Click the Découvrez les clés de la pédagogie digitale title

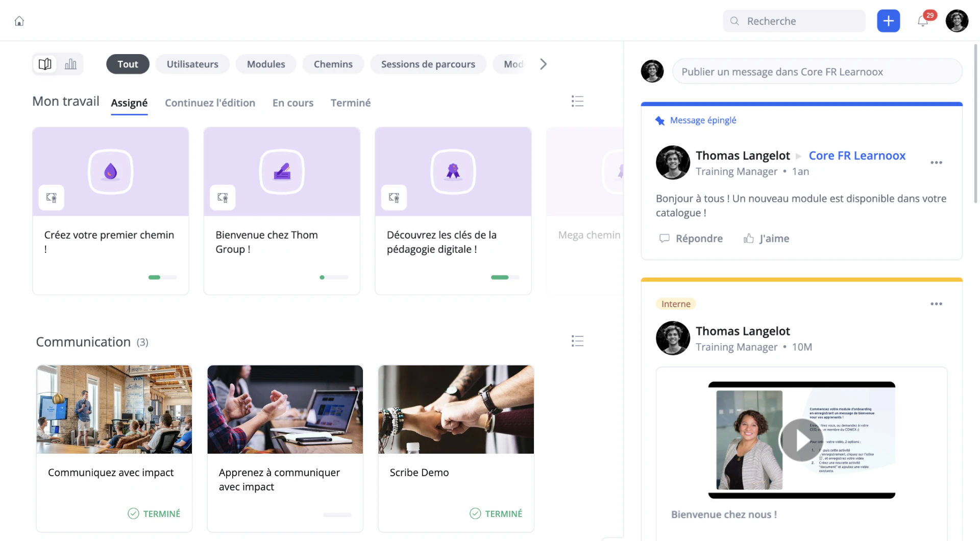tap(442, 242)
